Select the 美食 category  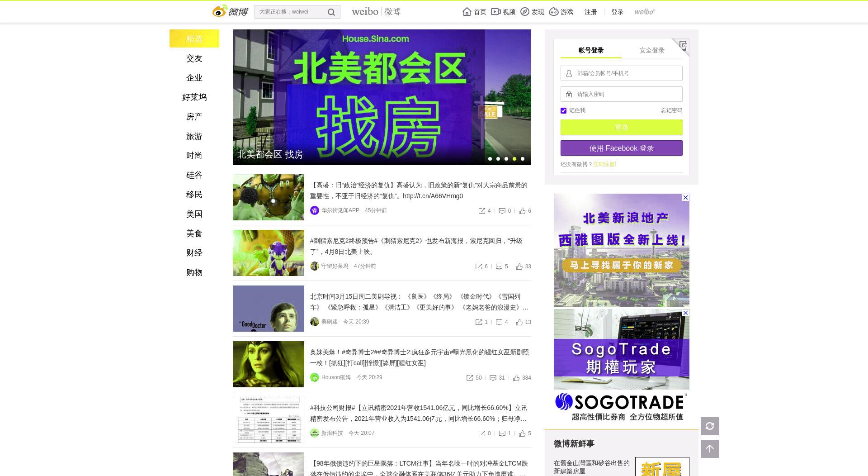(194, 233)
